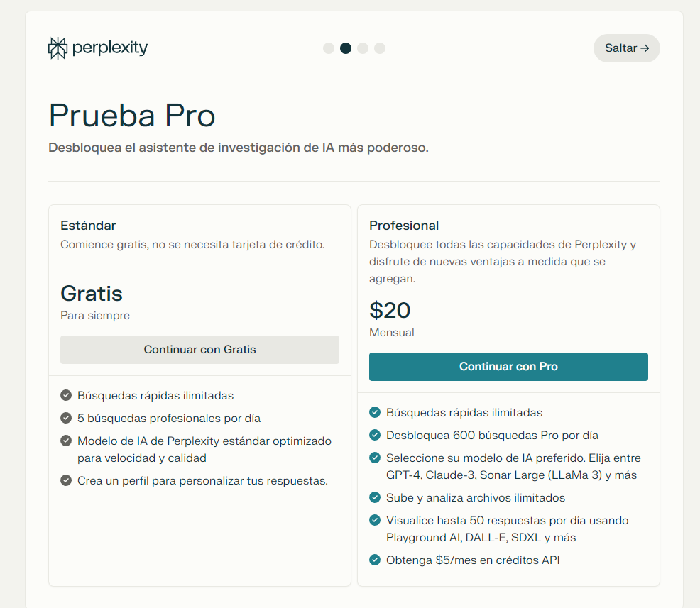
Task: Click teal checkmark beside Sube y analiza archivos
Action: pyautogui.click(x=375, y=497)
